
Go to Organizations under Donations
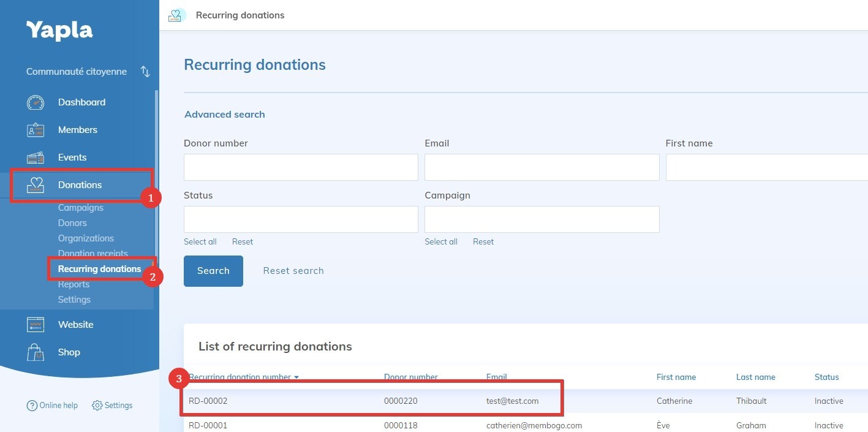[x=86, y=238]
